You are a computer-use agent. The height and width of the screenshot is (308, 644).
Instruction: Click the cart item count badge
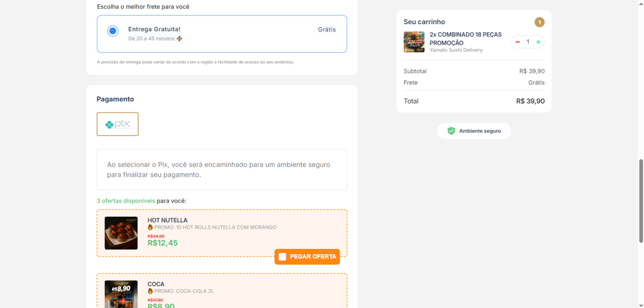pos(539,22)
